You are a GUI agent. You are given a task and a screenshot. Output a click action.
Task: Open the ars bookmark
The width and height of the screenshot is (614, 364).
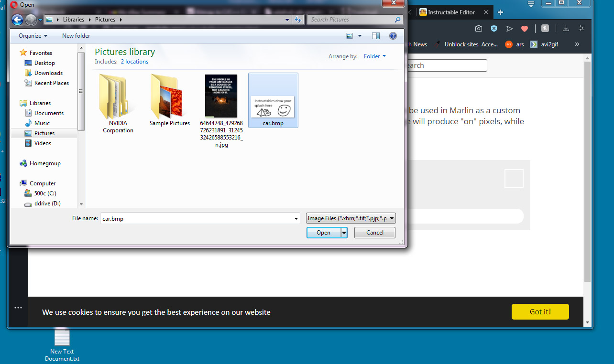click(x=515, y=44)
